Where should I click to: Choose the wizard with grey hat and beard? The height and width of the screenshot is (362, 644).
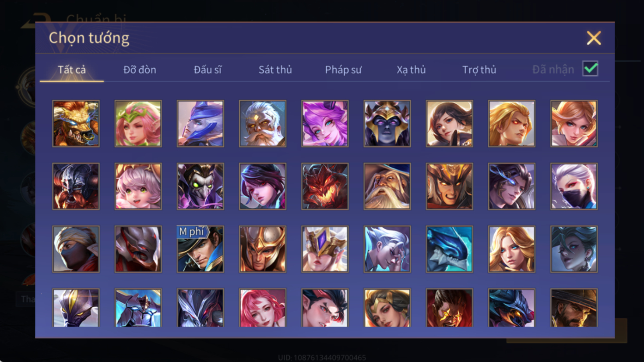coord(387,186)
